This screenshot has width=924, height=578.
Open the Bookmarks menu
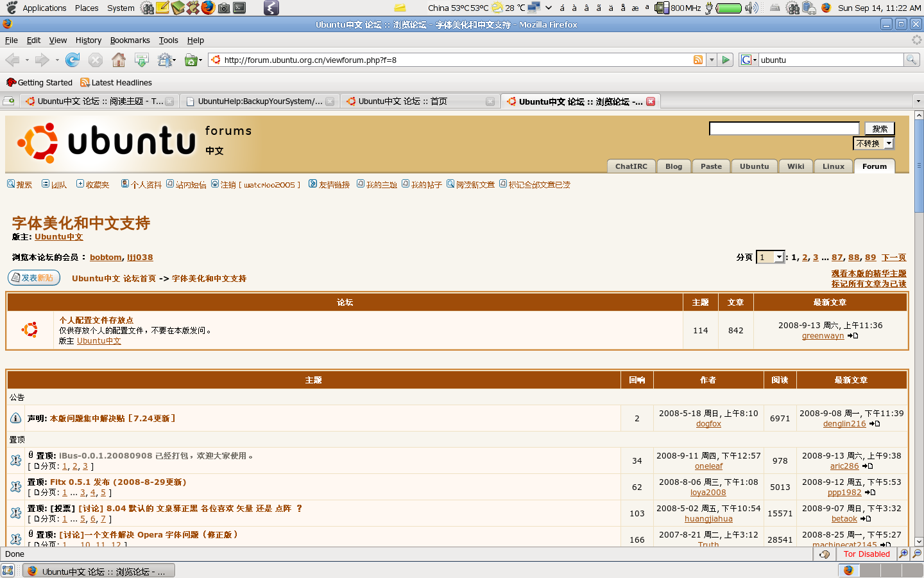[x=130, y=40]
